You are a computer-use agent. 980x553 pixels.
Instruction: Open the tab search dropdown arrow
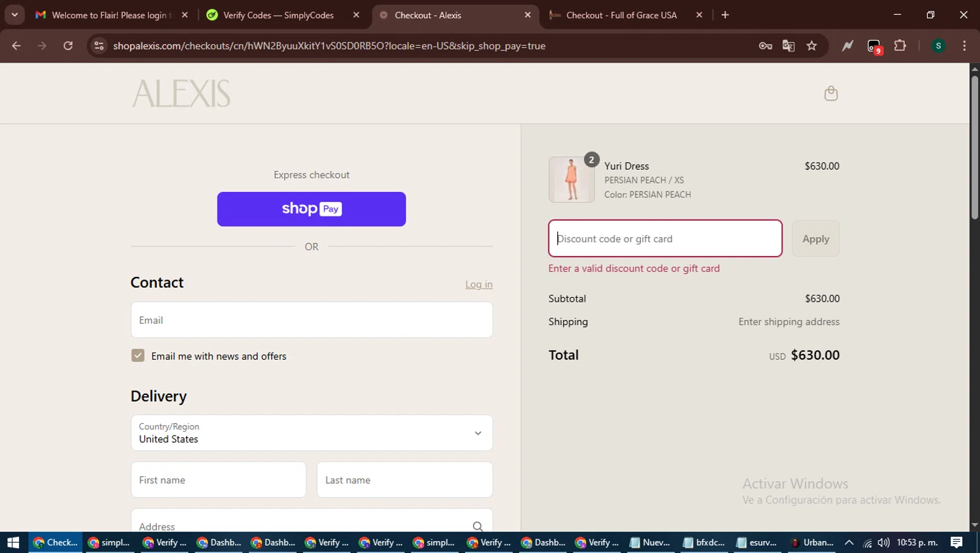pyautogui.click(x=14, y=15)
